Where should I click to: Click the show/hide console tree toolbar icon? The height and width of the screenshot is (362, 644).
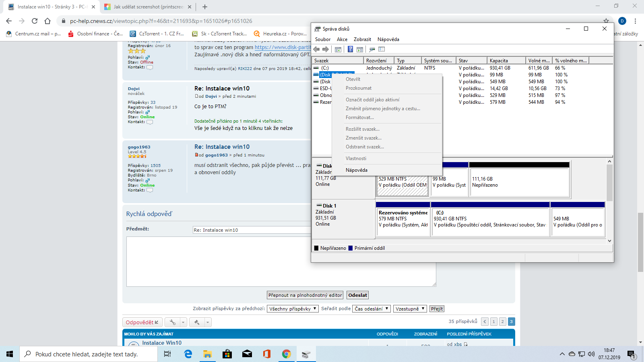point(338,49)
